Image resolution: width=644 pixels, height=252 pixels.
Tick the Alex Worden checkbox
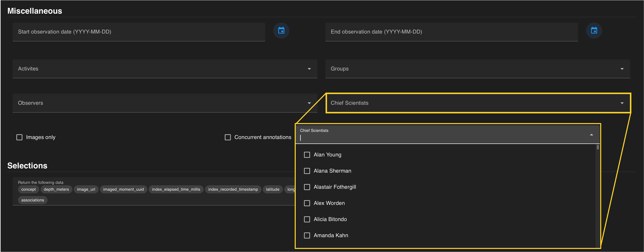307,203
